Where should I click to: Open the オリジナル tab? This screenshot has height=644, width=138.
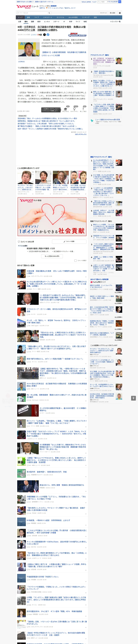click(x=60, y=17)
